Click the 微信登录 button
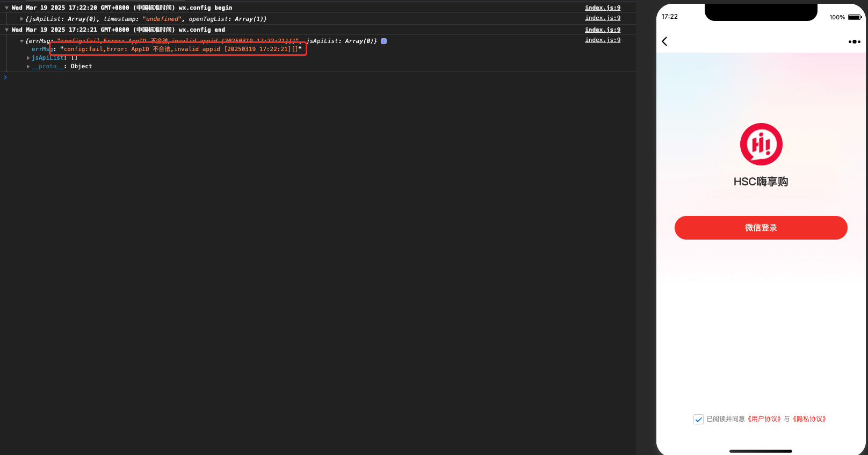This screenshot has height=455, width=868. coord(761,228)
